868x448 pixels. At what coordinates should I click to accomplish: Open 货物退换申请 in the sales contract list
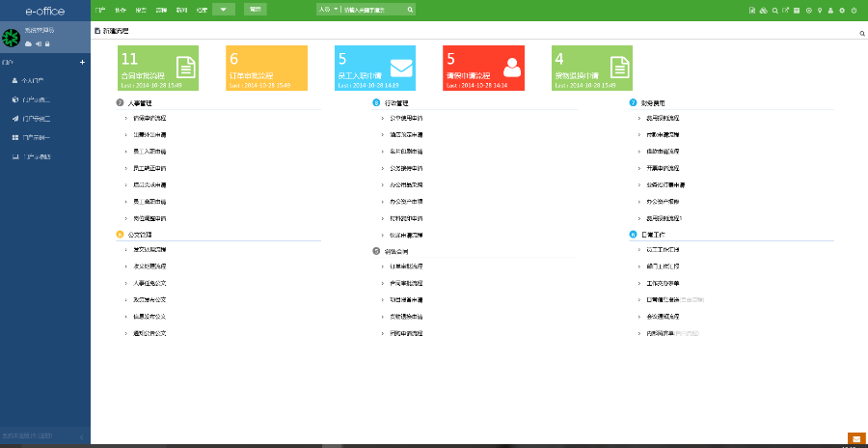(406, 317)
